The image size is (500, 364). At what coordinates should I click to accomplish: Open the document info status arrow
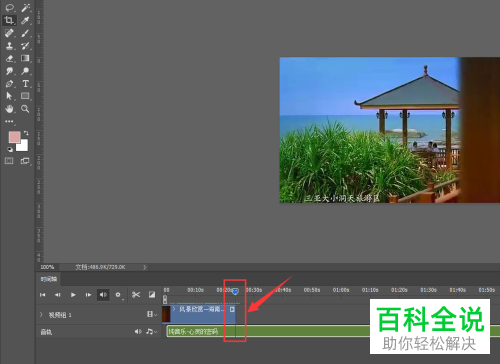(x=144, y=267)
